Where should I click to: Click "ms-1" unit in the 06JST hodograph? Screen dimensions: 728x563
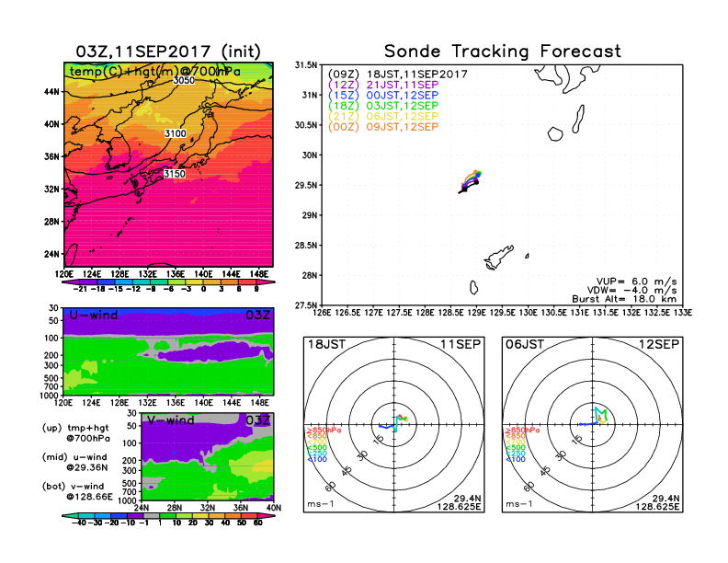(x=519, y=504)
